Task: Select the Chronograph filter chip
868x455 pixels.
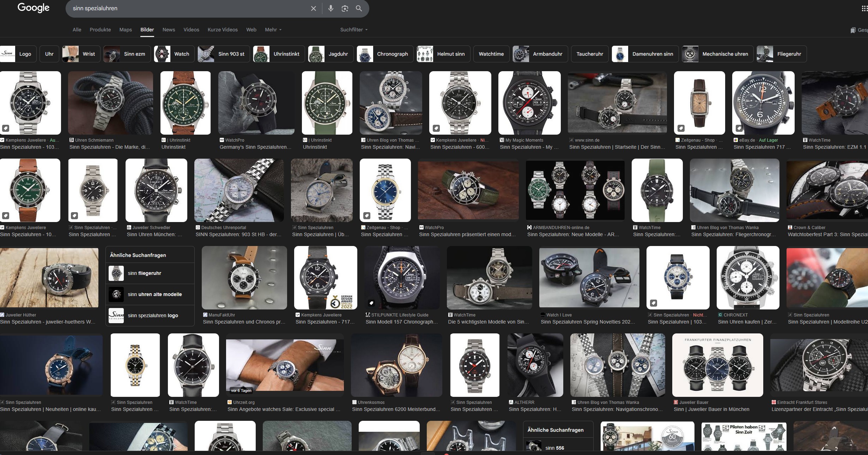Action: tap(385, 54)
